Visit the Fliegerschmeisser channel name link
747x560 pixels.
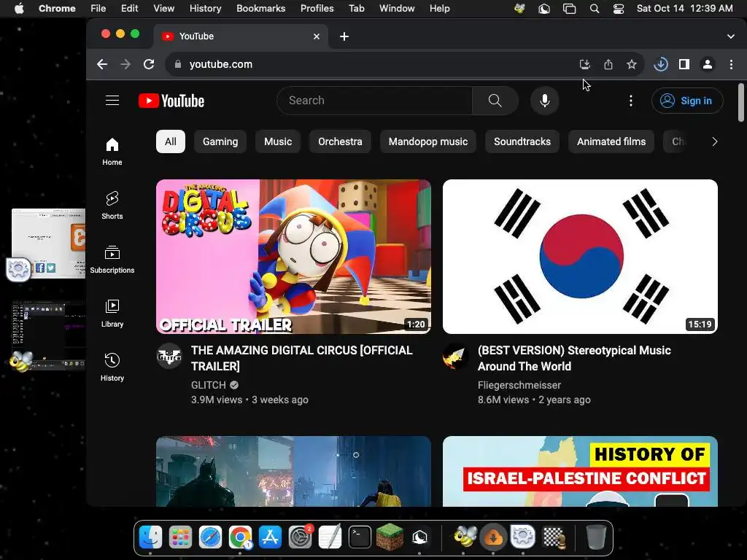click(519, 385)
